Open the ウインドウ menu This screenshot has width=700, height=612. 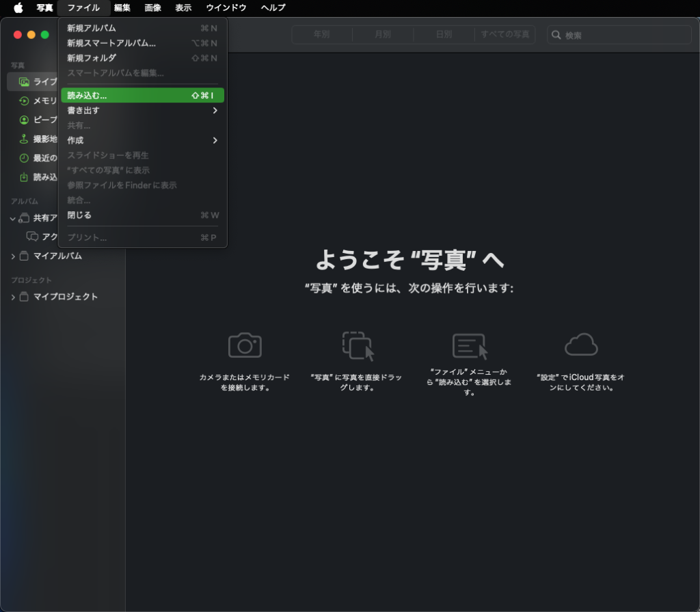coord(226,8)
